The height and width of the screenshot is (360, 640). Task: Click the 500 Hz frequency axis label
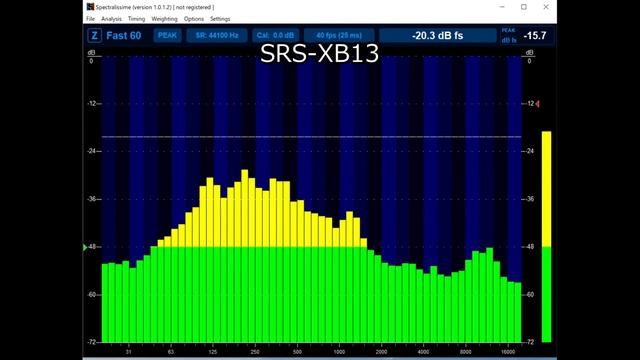(x=297, y=352)
